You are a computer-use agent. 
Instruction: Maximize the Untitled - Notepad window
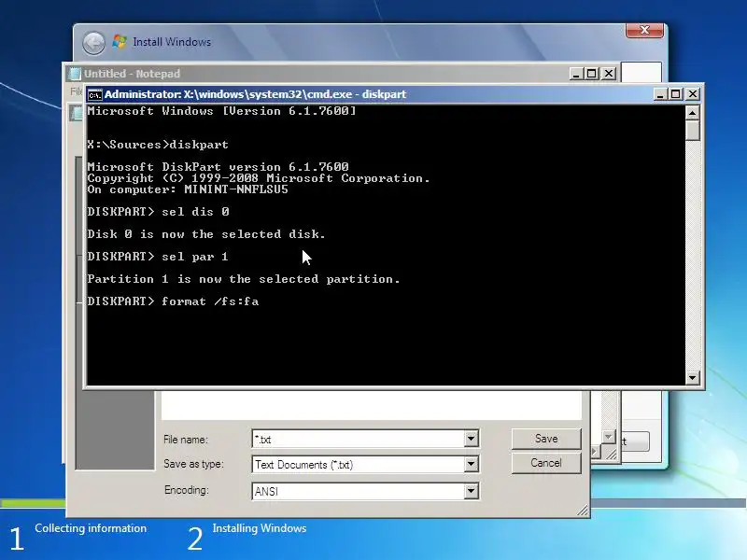coord(592,74)
